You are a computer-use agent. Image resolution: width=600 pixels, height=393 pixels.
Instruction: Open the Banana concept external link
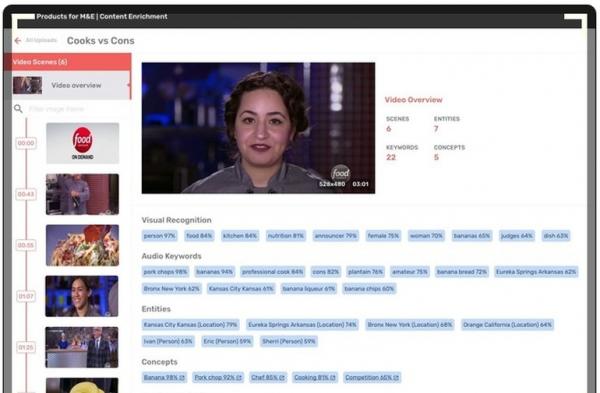click(164, 378)
